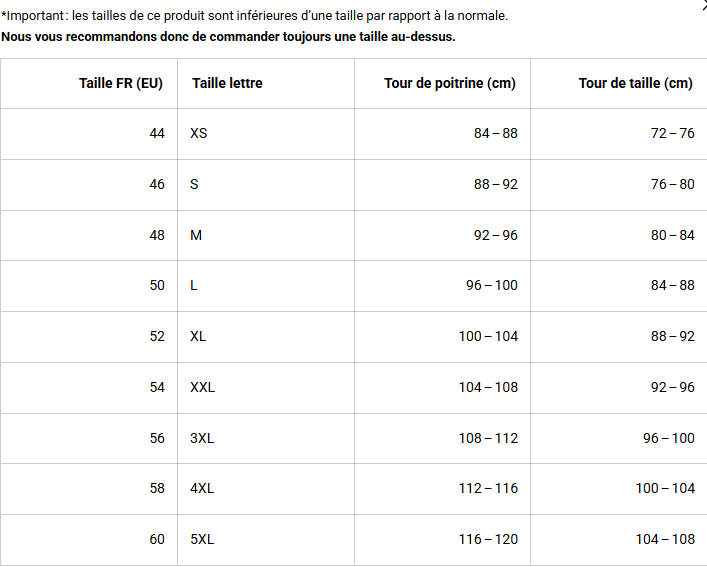Viewport: 707px width, 567px height.
Task: Click the Tour de taille (cm) header
Action: pos(619,83)
